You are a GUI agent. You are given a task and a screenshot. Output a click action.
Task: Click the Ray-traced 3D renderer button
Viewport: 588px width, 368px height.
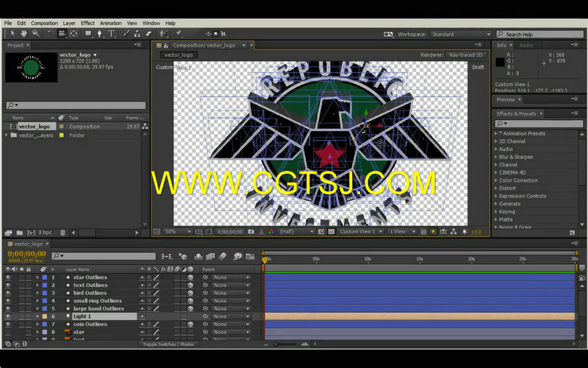466,55
